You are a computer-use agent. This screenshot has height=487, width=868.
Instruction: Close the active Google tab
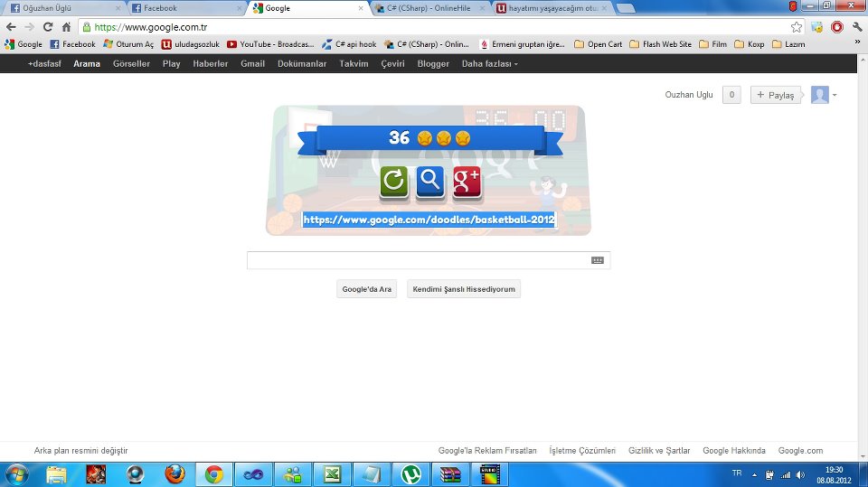pos(361,8)
